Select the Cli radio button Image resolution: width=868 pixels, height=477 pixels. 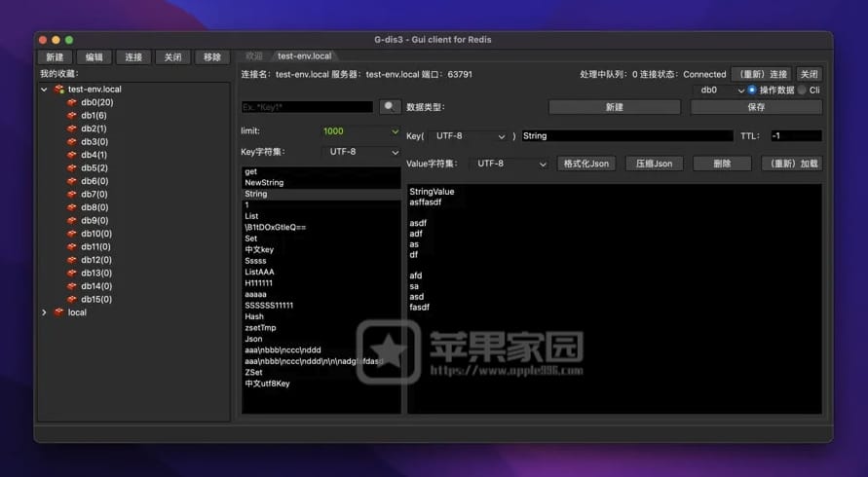point(802,90)
